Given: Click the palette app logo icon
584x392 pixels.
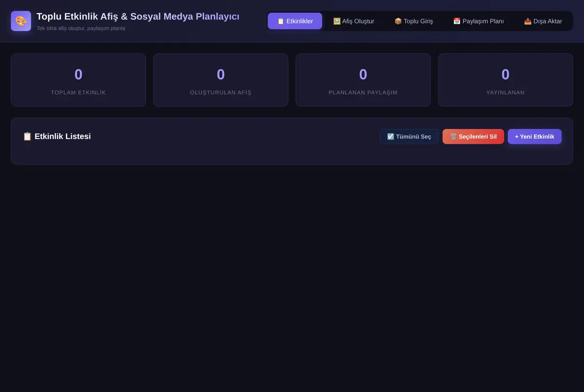Looking at the screenshot, I should (x=21, y=21).
